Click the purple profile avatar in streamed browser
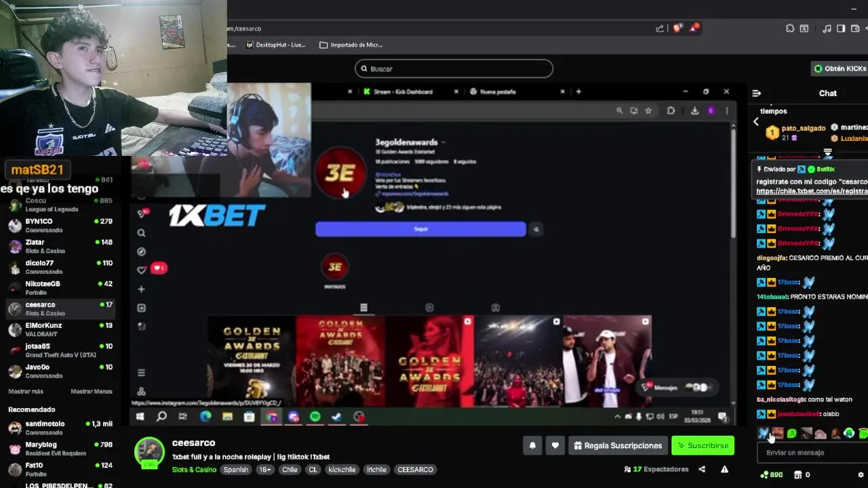This screenshot has height=488, width=868. 711,110
